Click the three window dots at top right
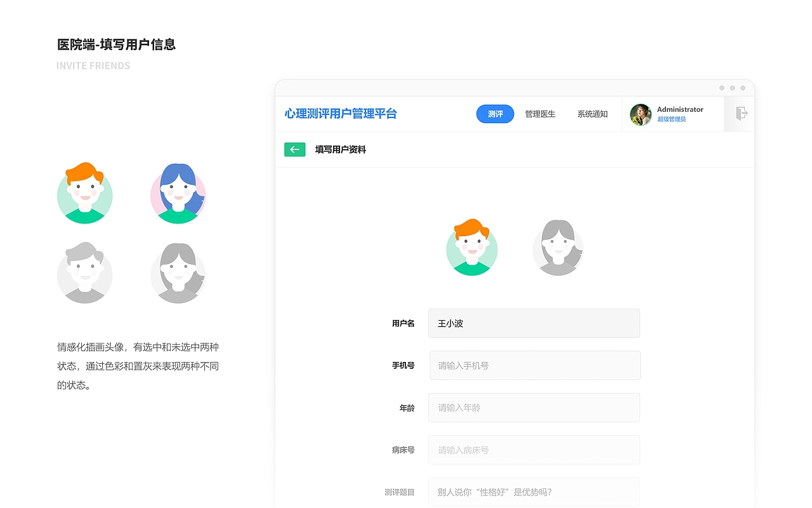Image resolution: width=812 pixels, height=508 pixels. [x=731, y=88]
